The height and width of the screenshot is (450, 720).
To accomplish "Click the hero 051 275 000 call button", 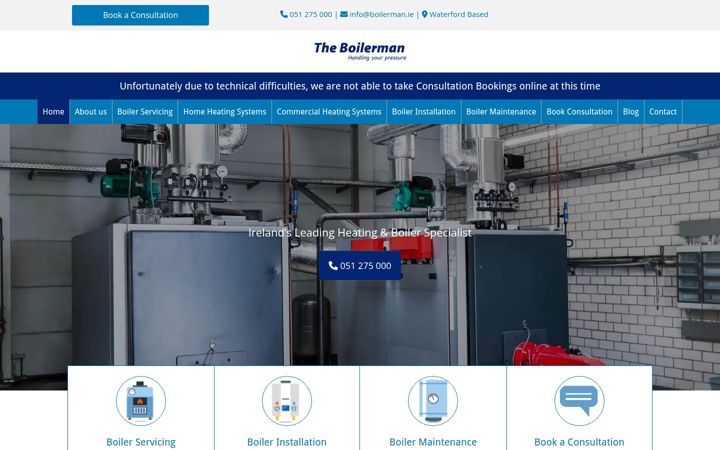I will click(360, 265).
